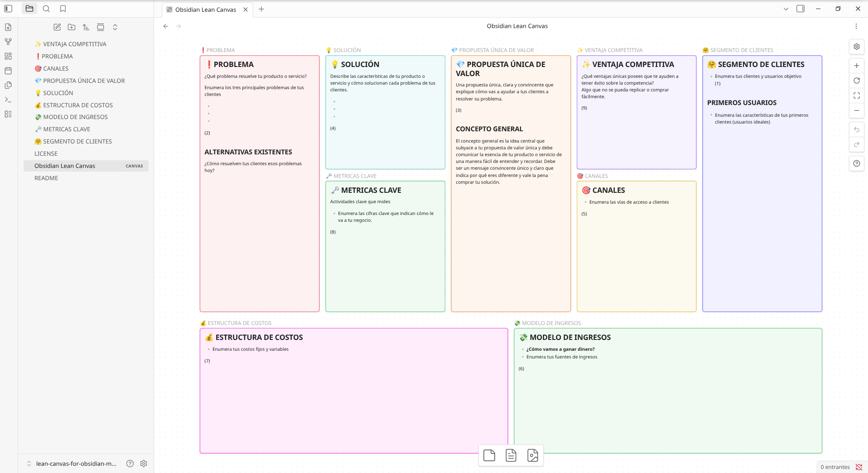The height and width of the screenshot is (473, 868).
Task: Expand or collapse all folders
Action: [x=115, y=27]
